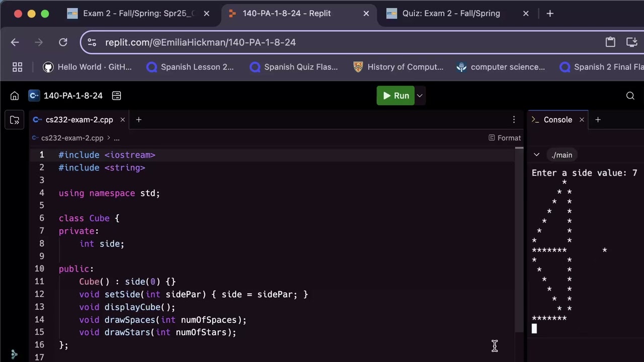Add a new tab beside cs232-exam-2.cpp
This screenshot has height=362, width=644.
tap(139, 120)
